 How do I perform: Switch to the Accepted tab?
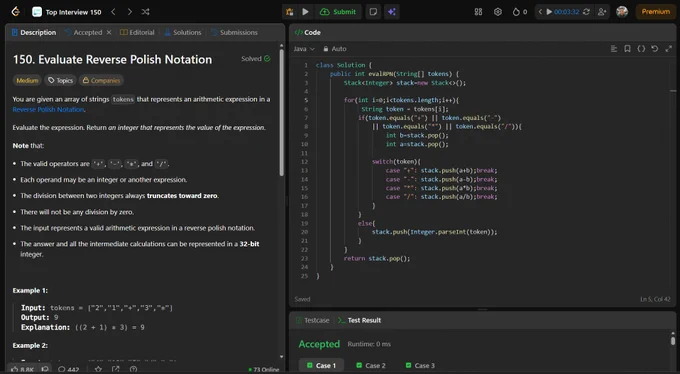[x=84, y=33]
